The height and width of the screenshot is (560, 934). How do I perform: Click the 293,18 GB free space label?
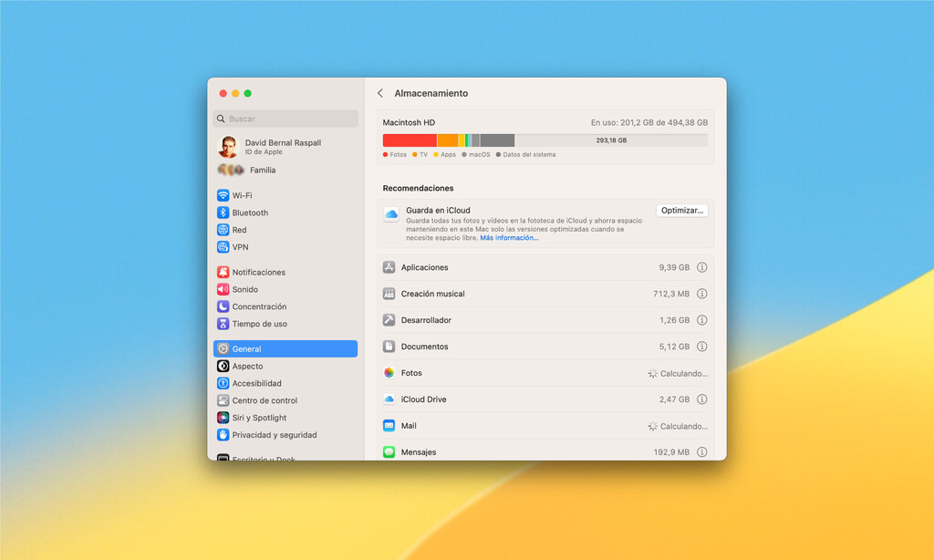tap(611, 140)
